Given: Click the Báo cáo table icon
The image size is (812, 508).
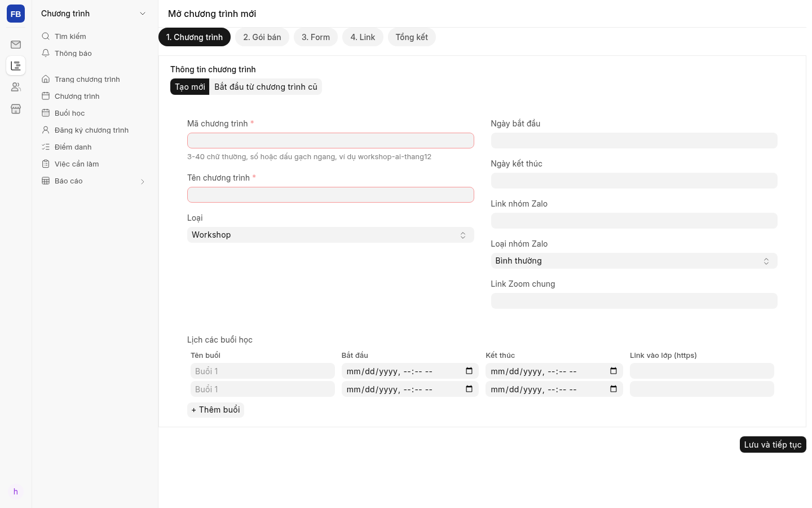Looking at the screenshot, I should click(46, 181).
